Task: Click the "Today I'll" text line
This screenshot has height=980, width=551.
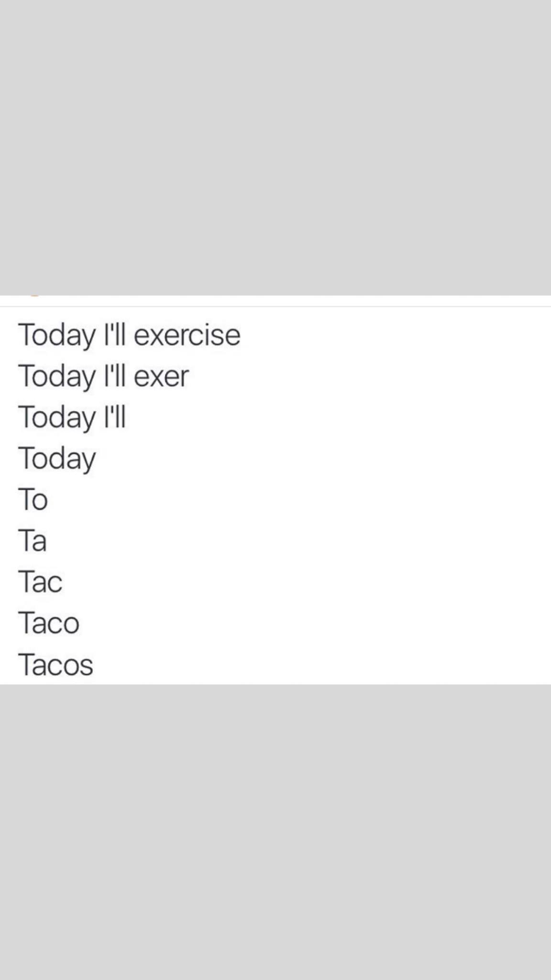Action: click(x=72, y=417)
